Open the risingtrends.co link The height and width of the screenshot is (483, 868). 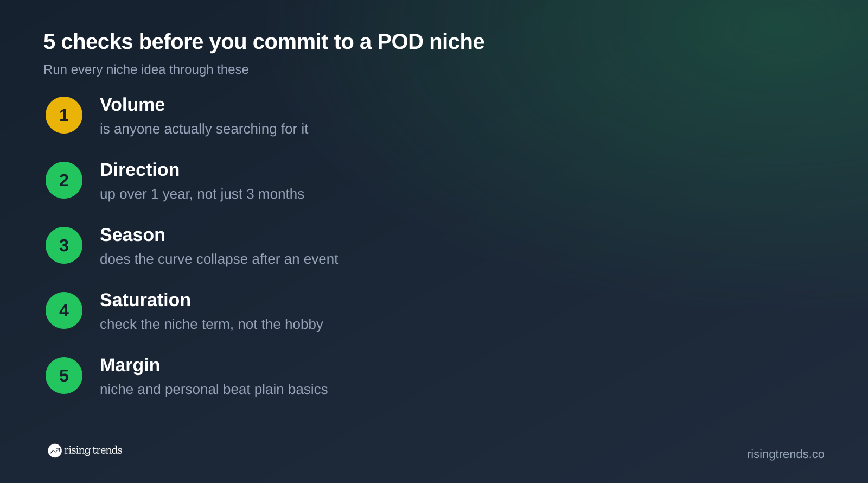point(786,454)
